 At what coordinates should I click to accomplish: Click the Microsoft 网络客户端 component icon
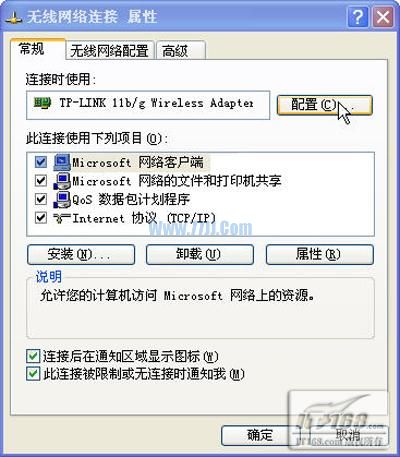point(62,162)
